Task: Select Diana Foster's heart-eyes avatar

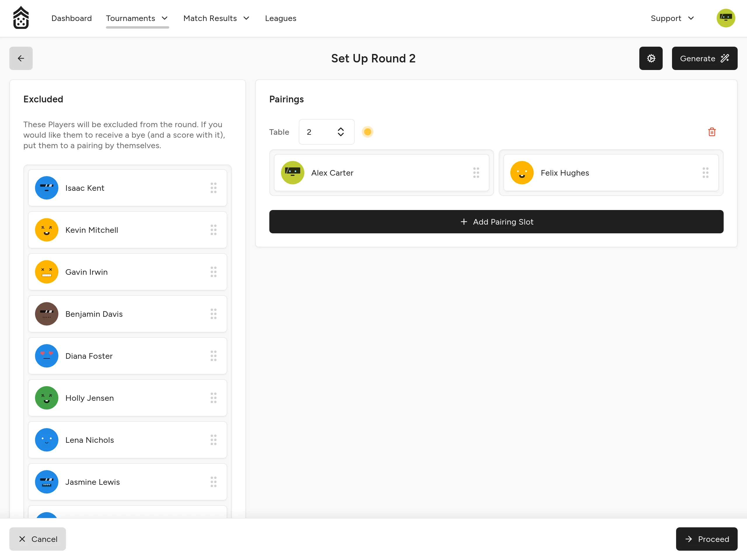Action: point(47,356)
